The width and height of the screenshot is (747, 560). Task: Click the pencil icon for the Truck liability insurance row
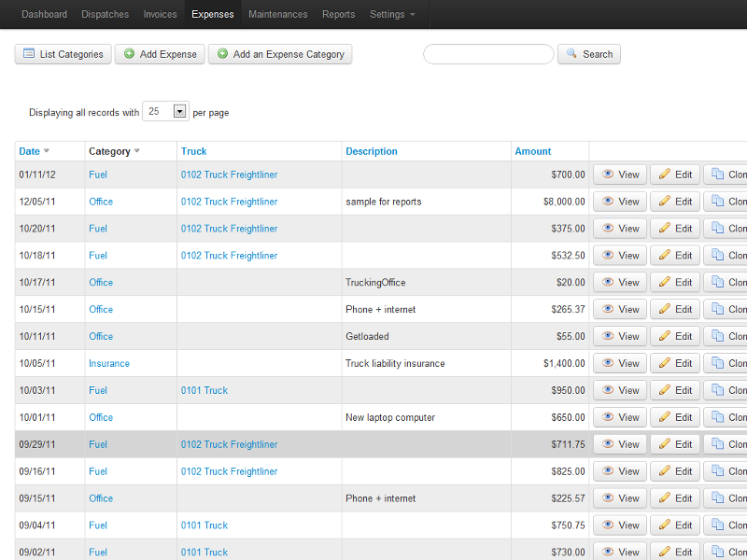pyautogui.click(x=665, y=363)
